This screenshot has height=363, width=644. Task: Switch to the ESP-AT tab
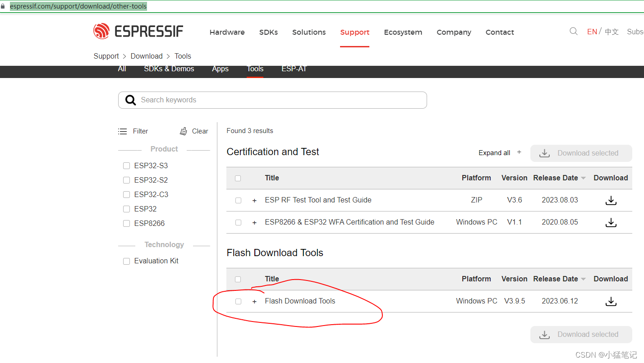(x=294, y=69)
